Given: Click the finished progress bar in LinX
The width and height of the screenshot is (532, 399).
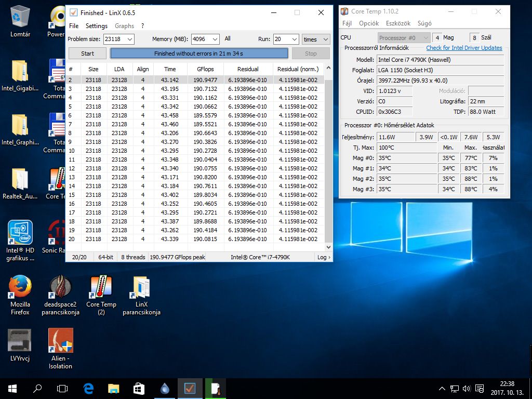Looking at the screenshot, I should [x=198, y=54].
